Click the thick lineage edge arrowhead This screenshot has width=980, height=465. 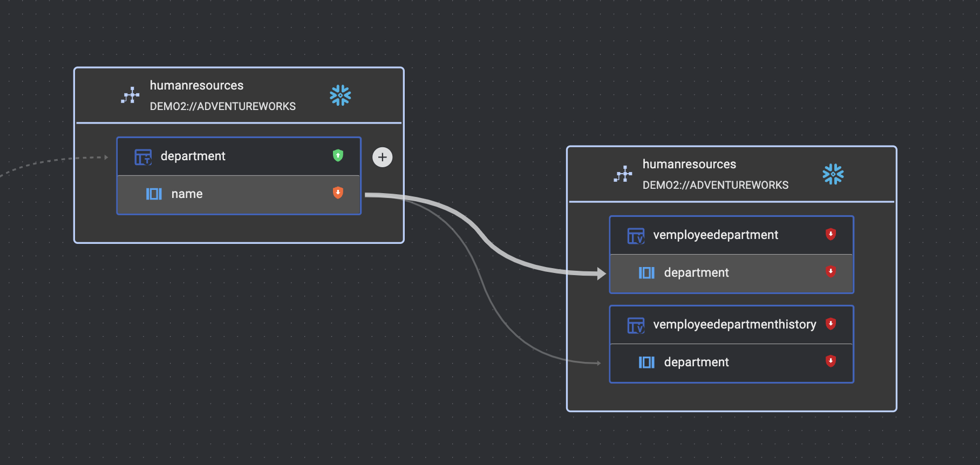pos(601,273)
